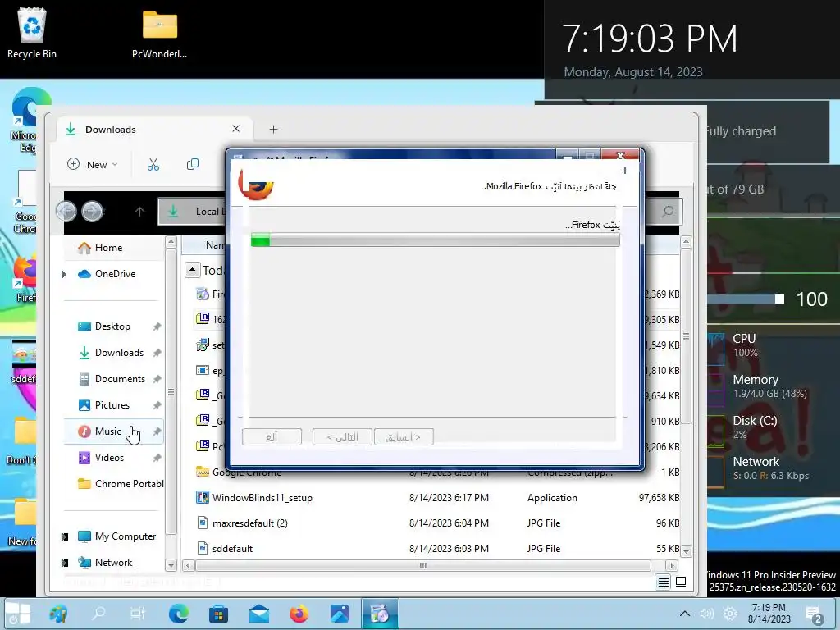Unpin Documents using its pin icon

click(x=157, y=379)
